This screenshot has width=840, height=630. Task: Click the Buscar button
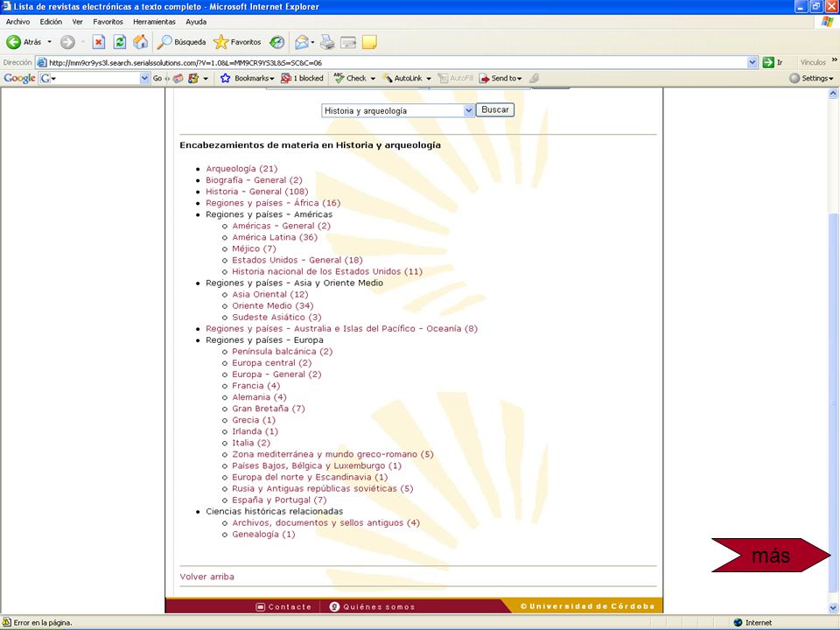click(495, 110)
